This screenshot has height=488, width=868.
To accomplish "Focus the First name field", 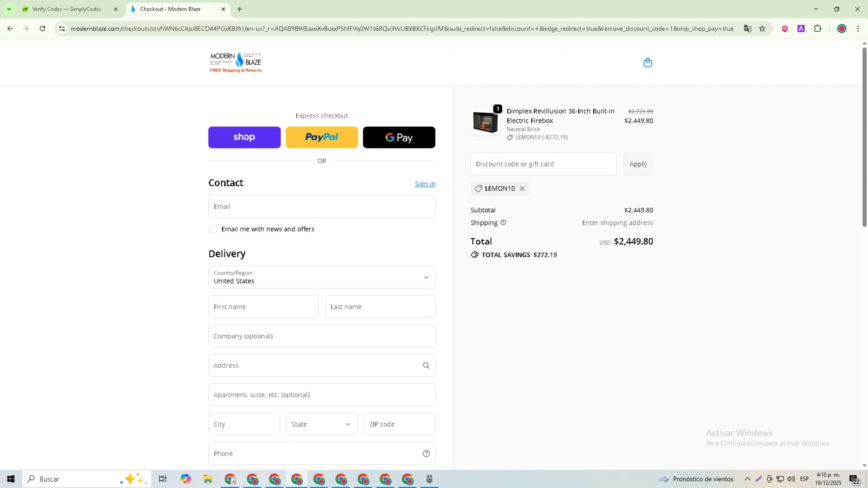I will (263, 307).
